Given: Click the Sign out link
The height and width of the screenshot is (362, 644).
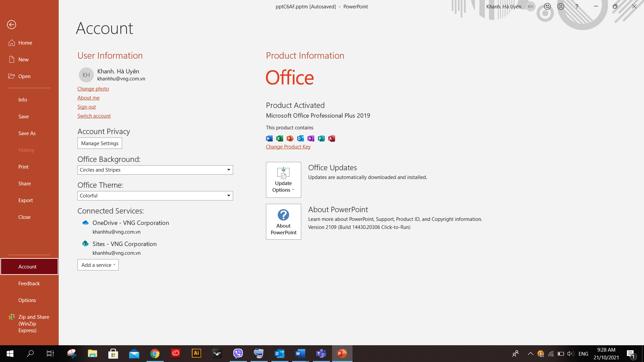Looking at the screenshot, I should tap(87, 107).
